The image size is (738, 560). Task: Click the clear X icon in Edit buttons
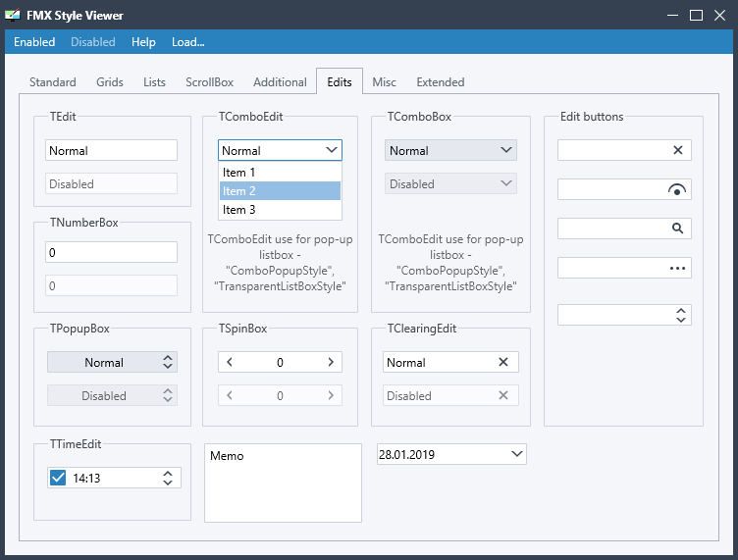(678, 150)
